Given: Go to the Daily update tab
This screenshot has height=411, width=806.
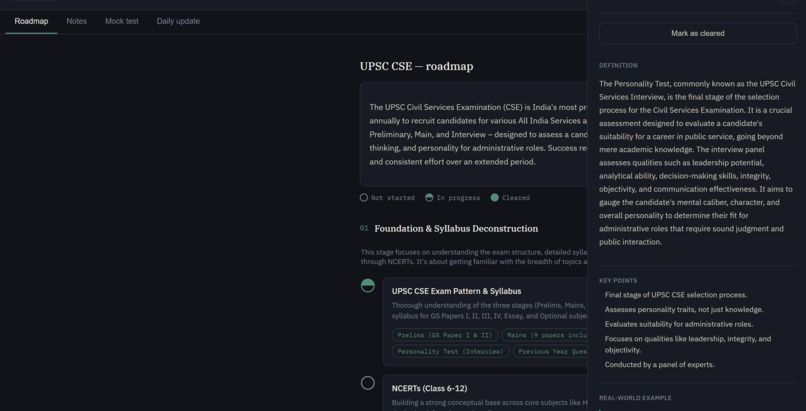Looking at the screenshot, I should click(x=178, y=21).
